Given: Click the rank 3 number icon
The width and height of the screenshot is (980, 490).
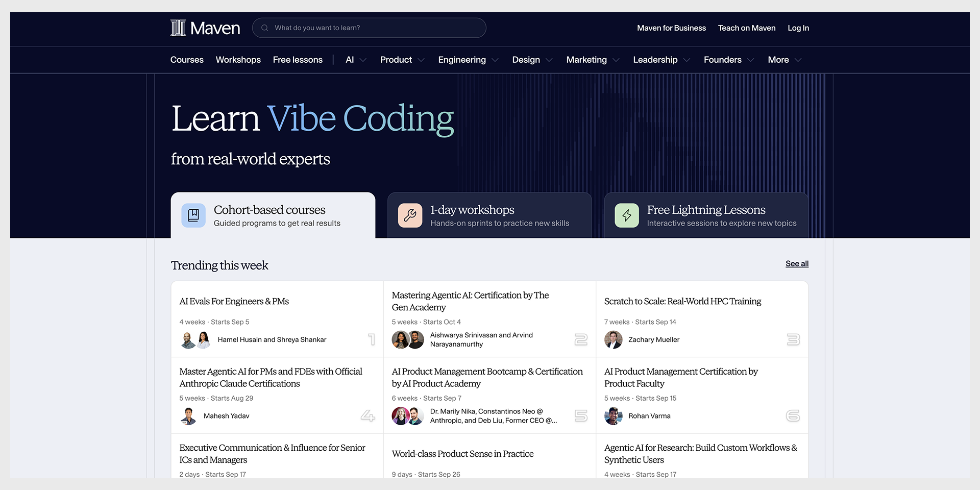Looking at the screenshot, I should pyautogui.click(x=793, y=339).
